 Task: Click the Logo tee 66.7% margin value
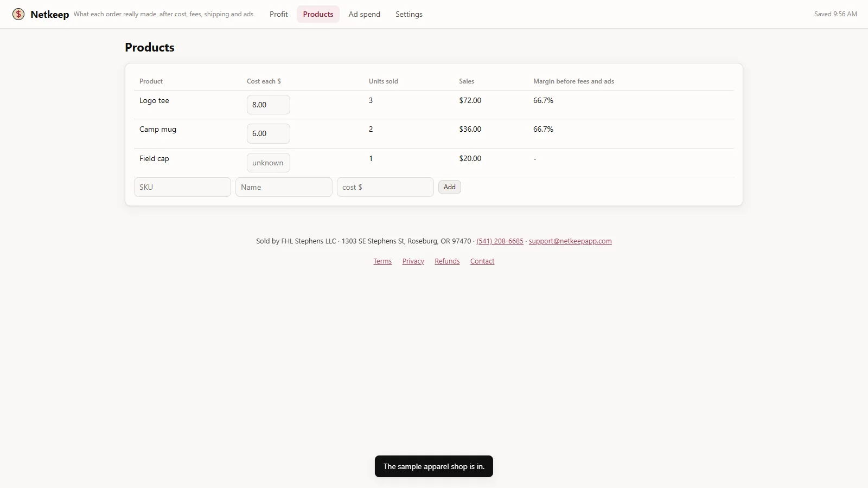pyautogui.click(x=543, y=101)
